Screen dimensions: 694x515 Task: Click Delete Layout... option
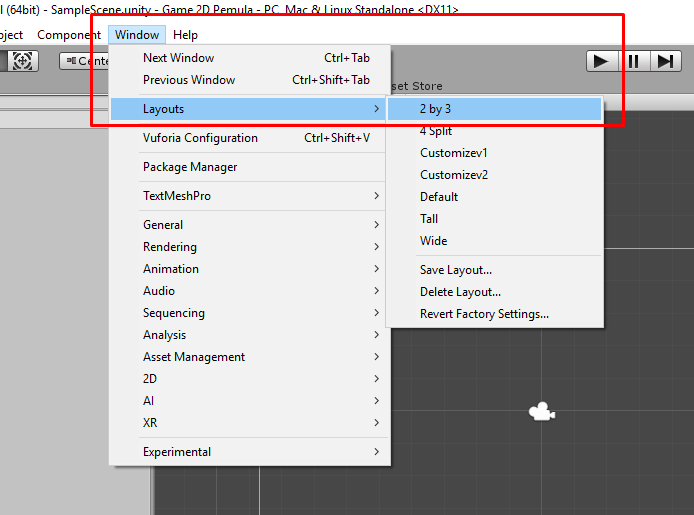pos(494,292)
